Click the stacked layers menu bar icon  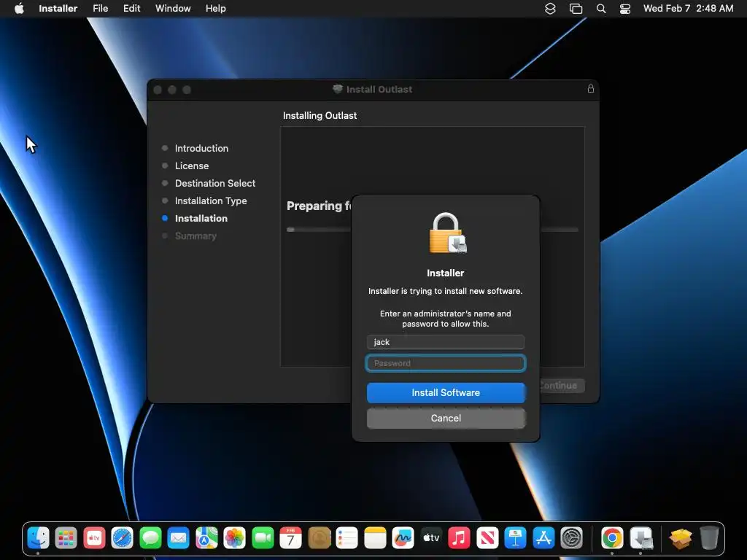point(550,9)
